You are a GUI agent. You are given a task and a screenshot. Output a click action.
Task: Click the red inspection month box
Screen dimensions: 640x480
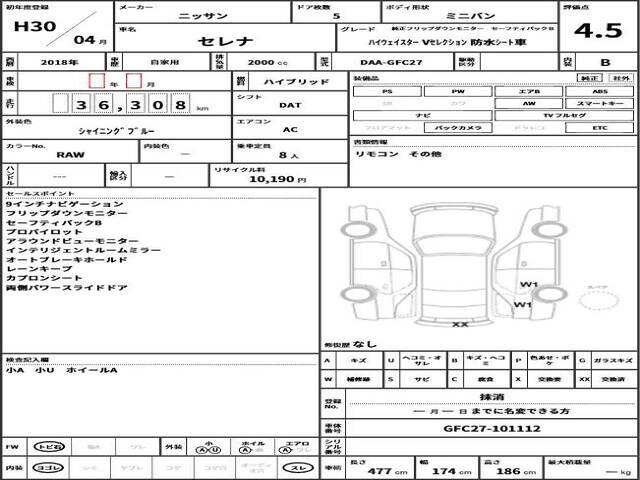(x=133, y=80)
